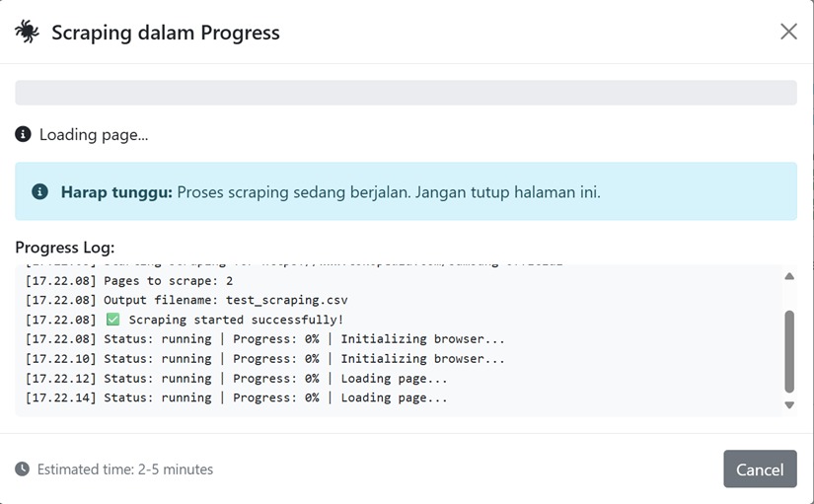Viewport: 814px width, 504px height.
Task: Click the green checkmark in the progress log
Action: (x=112, y=320)
